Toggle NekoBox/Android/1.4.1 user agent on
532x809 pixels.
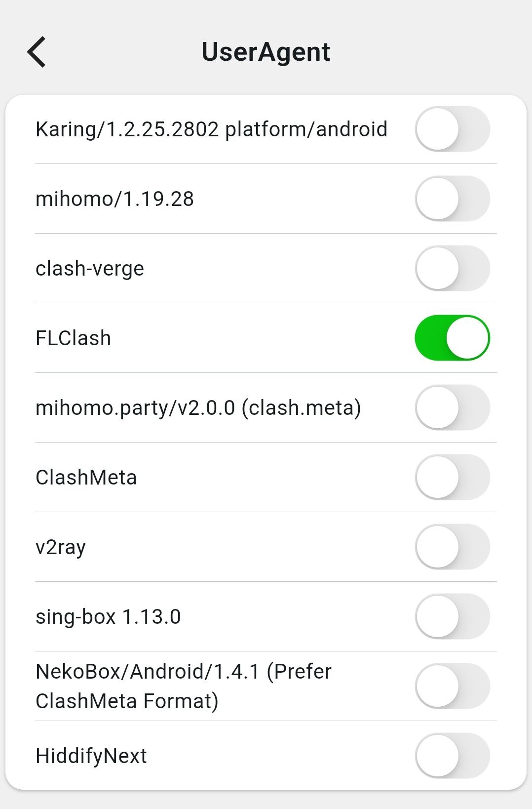(452, 686)
